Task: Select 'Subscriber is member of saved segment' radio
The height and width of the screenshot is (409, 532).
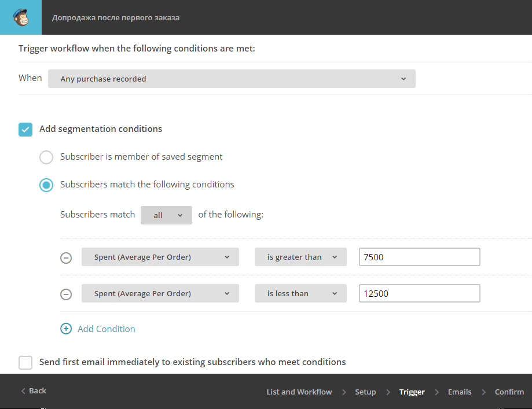Action: [x=46, y=157]
